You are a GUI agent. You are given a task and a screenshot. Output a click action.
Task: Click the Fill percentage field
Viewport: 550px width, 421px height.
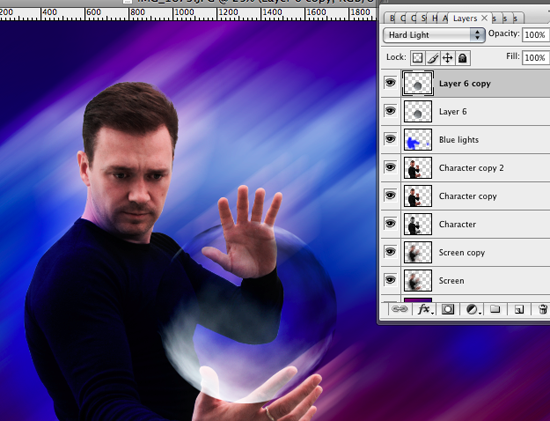tap(536, 58)
